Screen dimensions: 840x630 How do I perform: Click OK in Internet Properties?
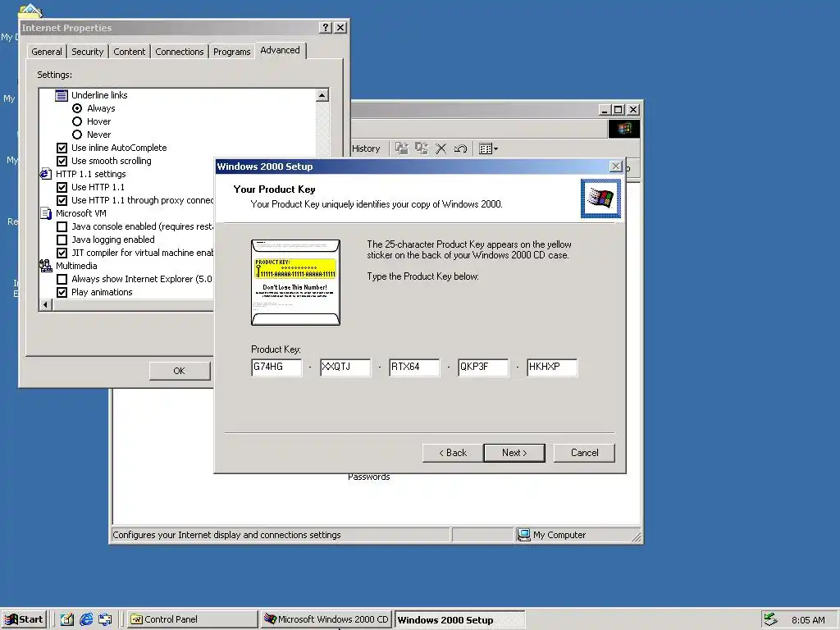pos(180,371)
